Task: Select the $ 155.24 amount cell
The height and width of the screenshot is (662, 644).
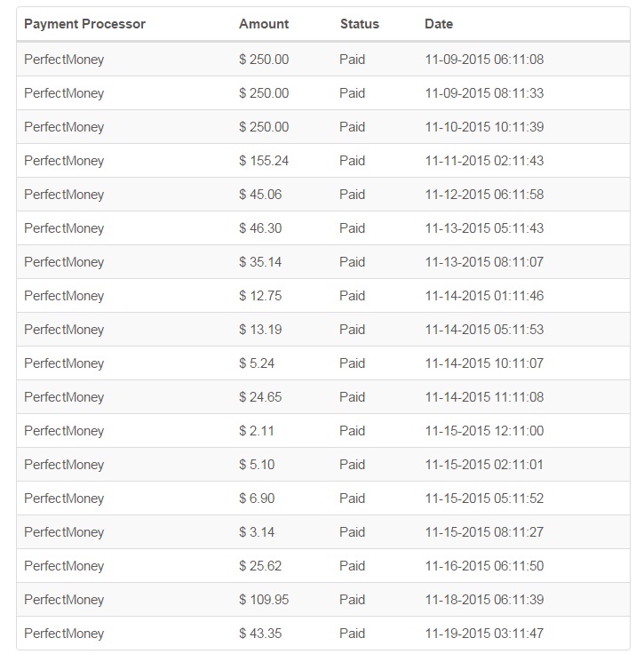Action: pyautogui.click(x=264, y=161)
